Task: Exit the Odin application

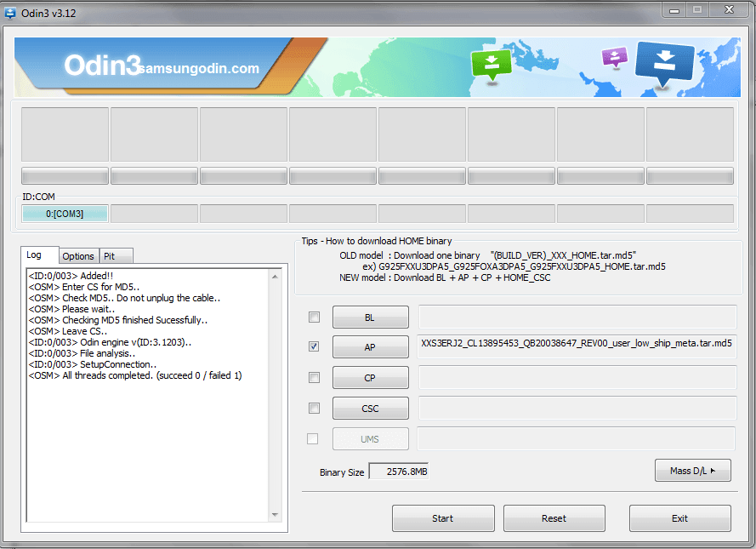Action: [x=679, y=518]
